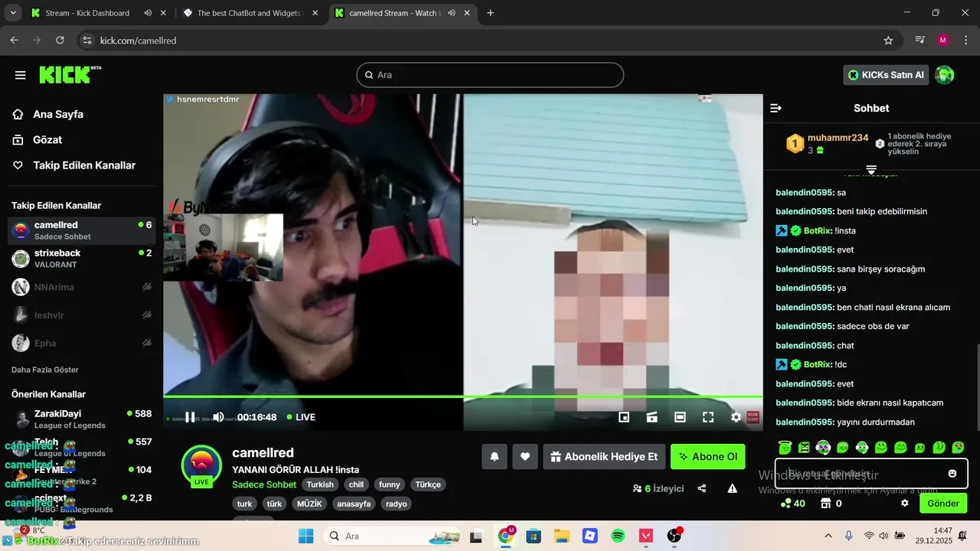This screenshot has height=551, width=980.
Task: Open a new browser tab
Action: click(x=490, y=13)
